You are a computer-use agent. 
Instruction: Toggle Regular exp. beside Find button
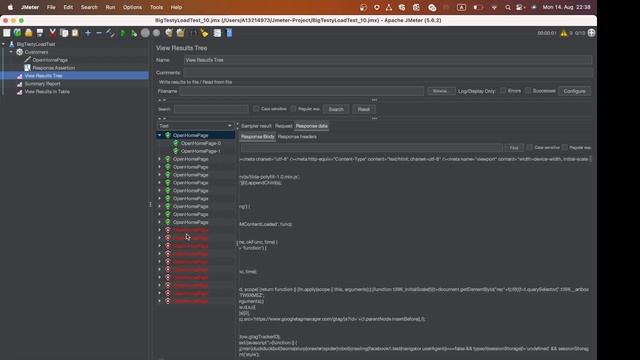click(564, 147)
